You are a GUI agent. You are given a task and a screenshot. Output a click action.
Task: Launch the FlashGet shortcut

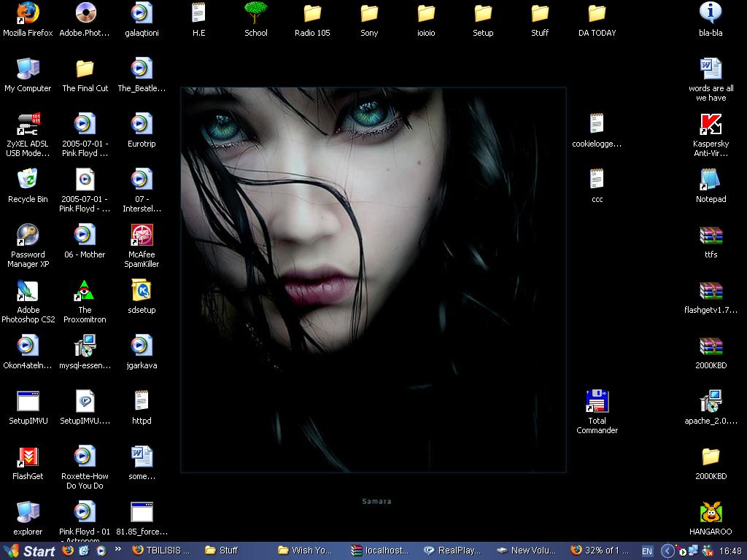[28, 456]
